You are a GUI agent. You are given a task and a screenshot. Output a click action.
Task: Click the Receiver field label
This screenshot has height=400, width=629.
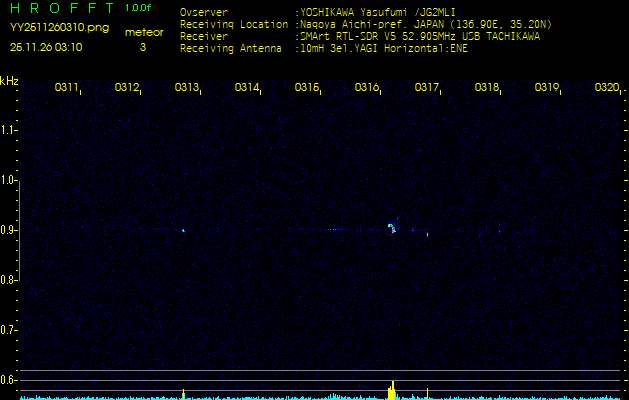[204, 37]
